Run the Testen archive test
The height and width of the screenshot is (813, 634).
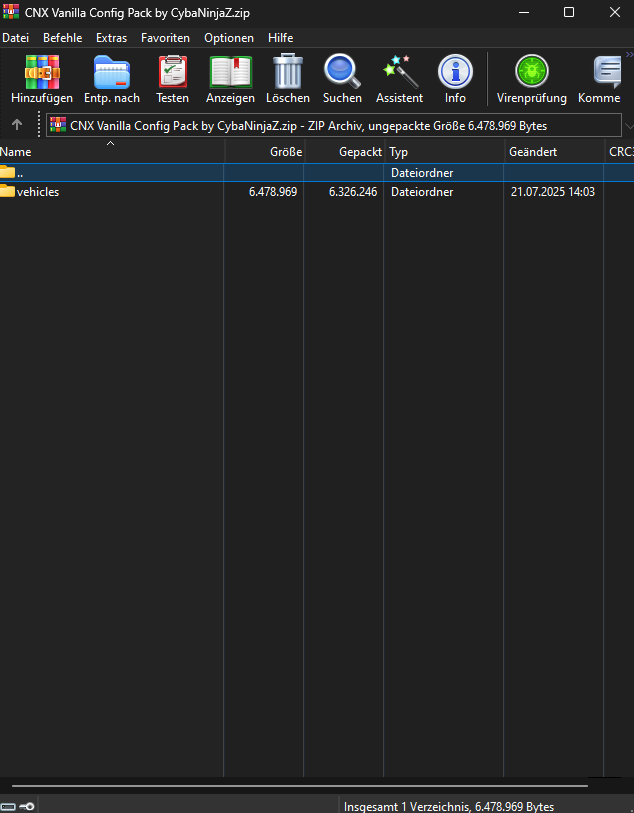pos(173,72)
